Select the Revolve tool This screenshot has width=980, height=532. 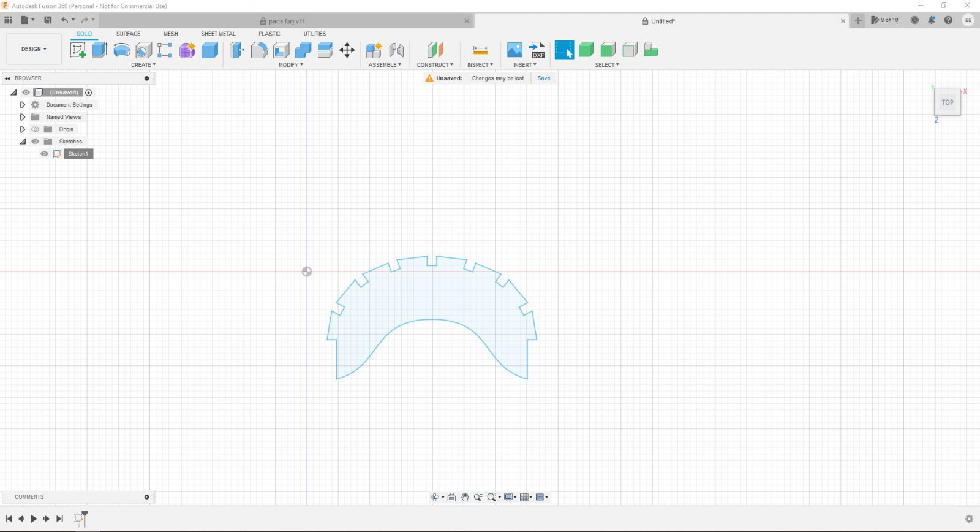pos(122,50)
